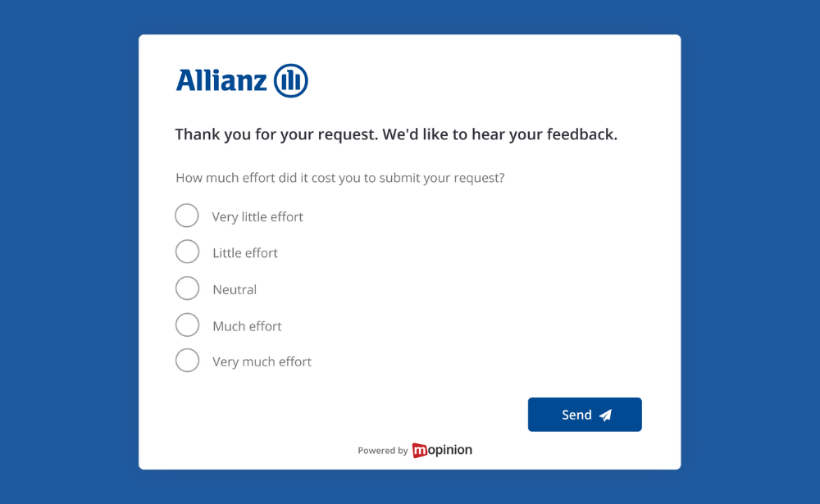This screenshot has width=820, height=504.
Task: Click the red Mopinion 'm' logo
Action: [421, 450]
